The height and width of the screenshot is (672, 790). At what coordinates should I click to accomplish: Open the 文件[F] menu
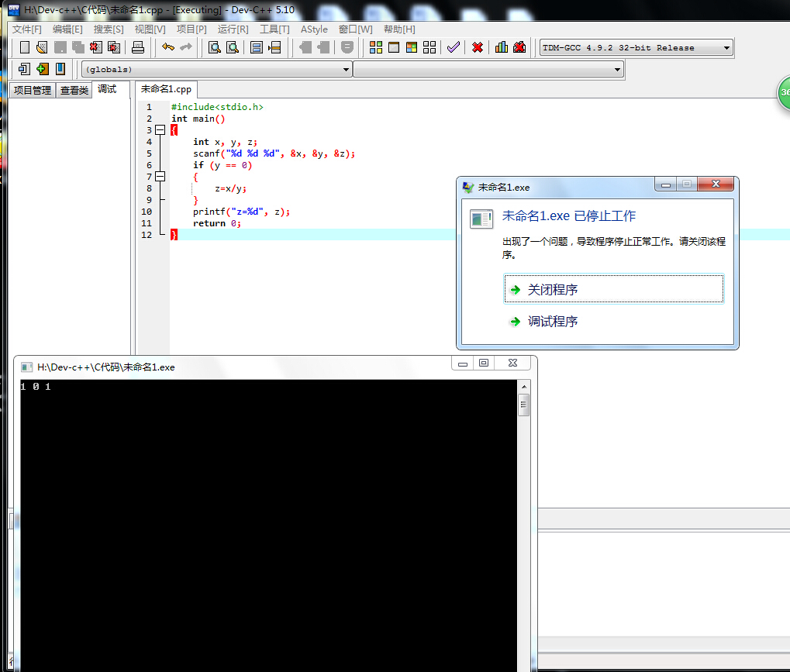point(27,29)
